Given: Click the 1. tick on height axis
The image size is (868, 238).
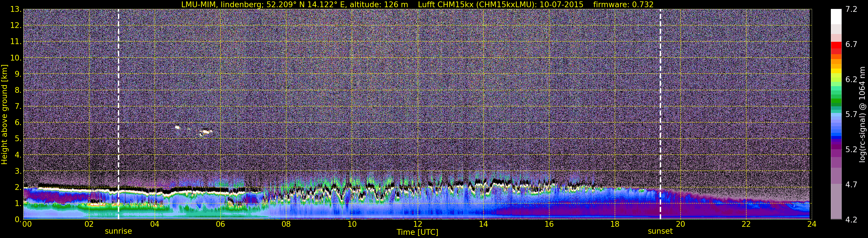Looking at the screenshot, I should point(18,203).
